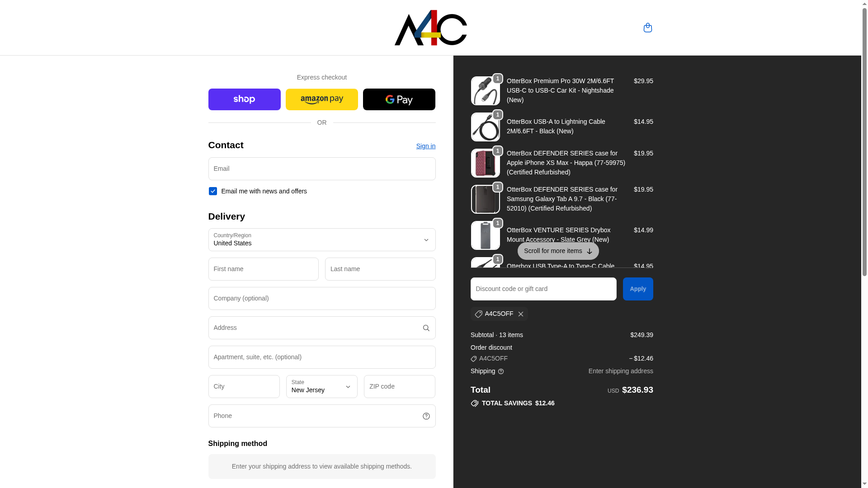Select Google Pay express checkout
The image size is (868, 488).
[399, 99]
